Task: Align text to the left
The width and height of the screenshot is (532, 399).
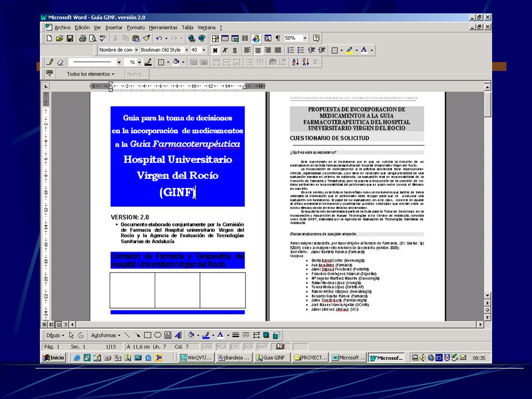Action: pos(247,50)
